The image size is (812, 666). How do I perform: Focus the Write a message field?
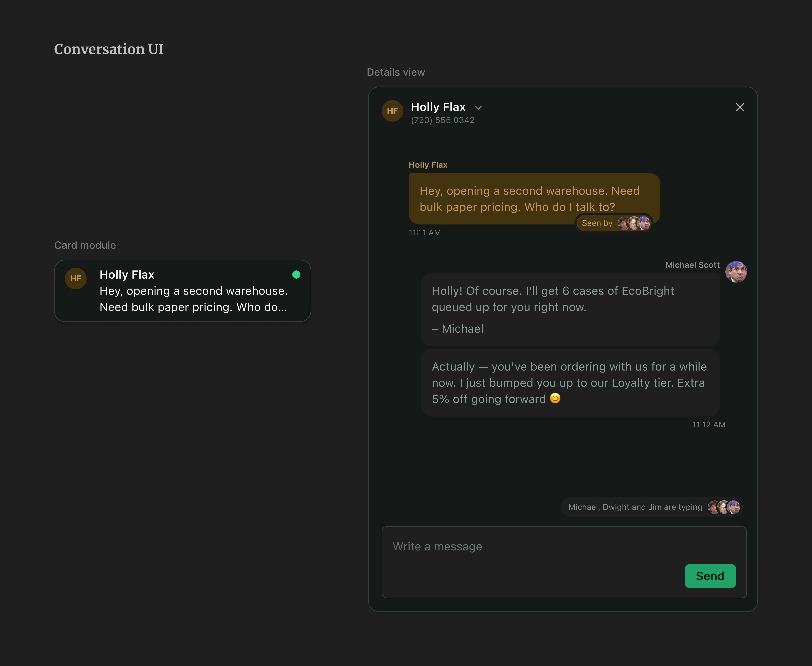pyautogui.click(x=564, y=562)
